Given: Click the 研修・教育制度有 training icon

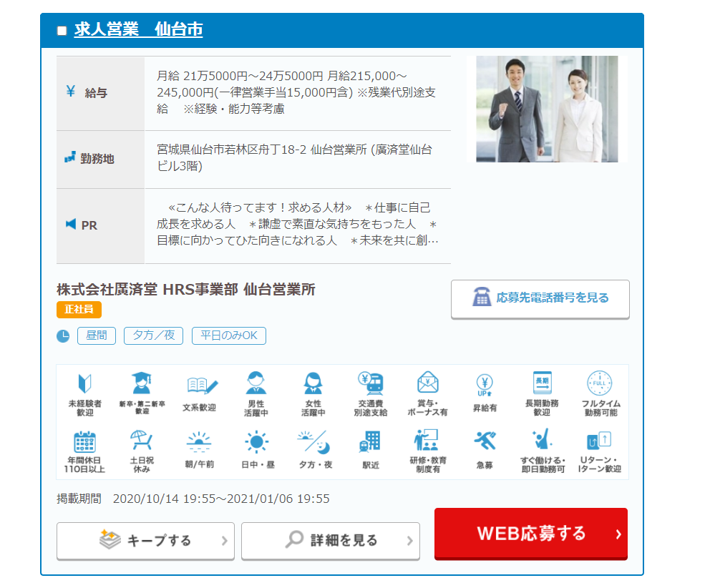Looking at the screenshot, I should pos(426,440).
